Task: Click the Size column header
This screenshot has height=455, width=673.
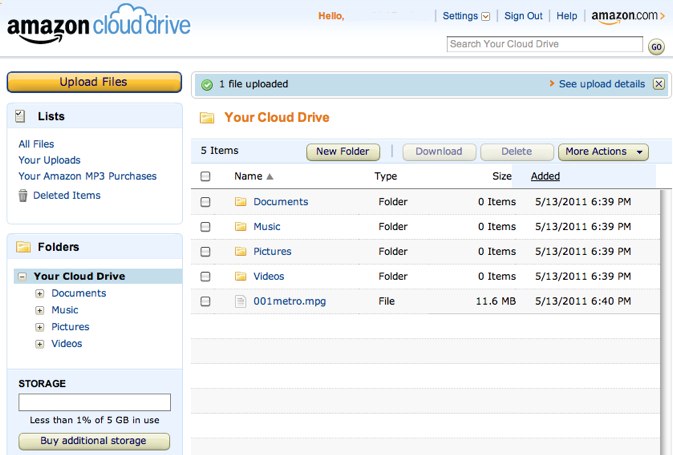Action: point(502,176)
